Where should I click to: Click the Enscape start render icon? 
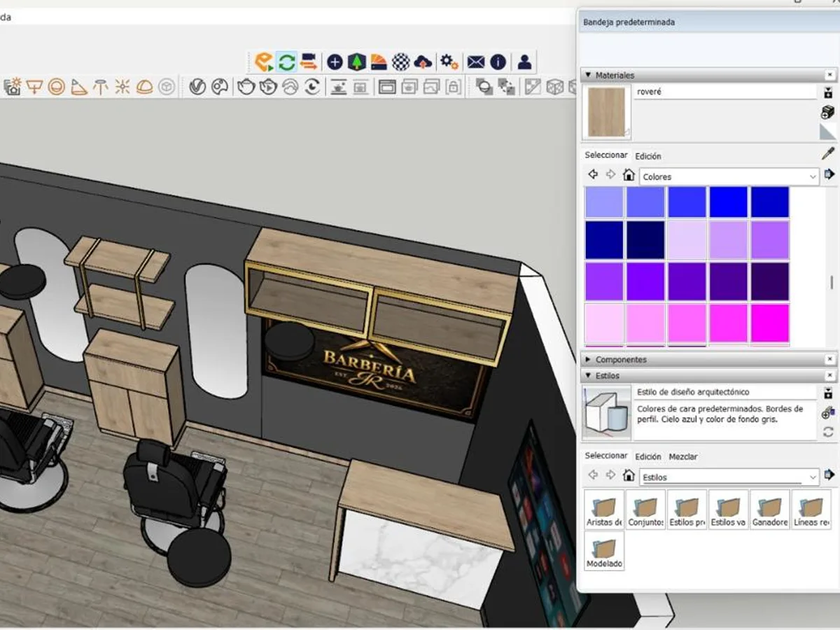[x=264, y=62]
